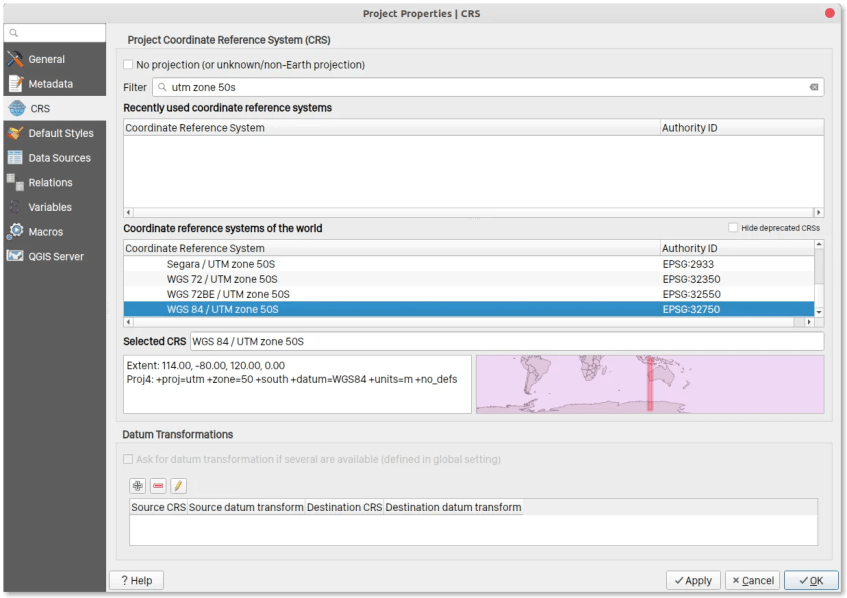Open the Data Sources table icon
The image size is (847, 598).
(15, 158)
